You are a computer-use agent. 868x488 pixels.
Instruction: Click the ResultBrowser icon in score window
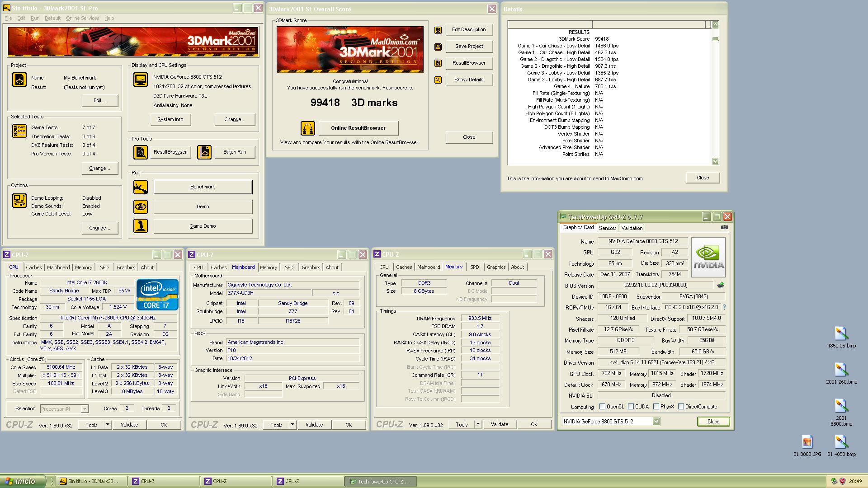click(x=438, y=63)
